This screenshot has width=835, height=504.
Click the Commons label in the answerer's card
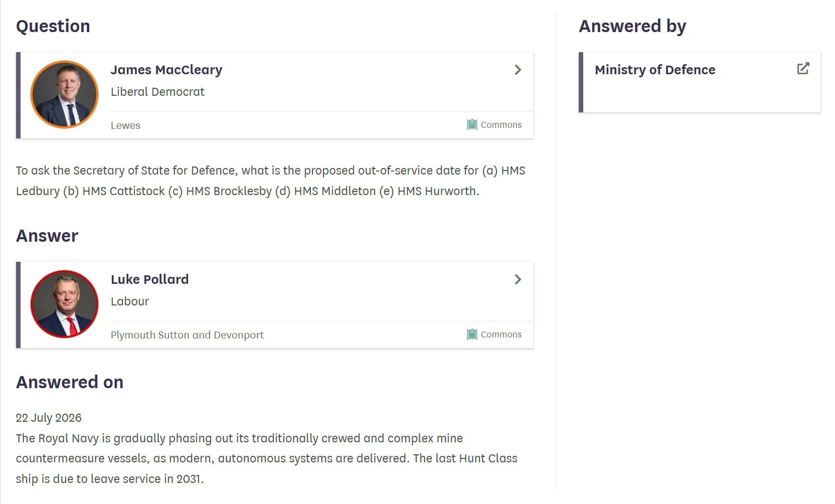pyautogui.click(x=501, y=334)
